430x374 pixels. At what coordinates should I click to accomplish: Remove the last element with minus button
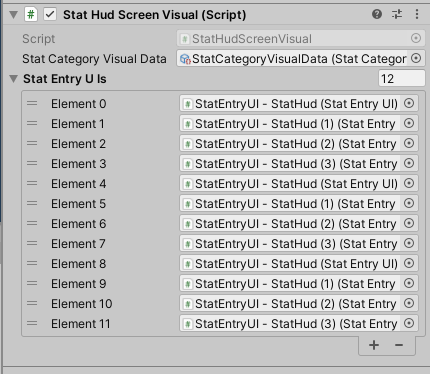[x=399, y=345]
